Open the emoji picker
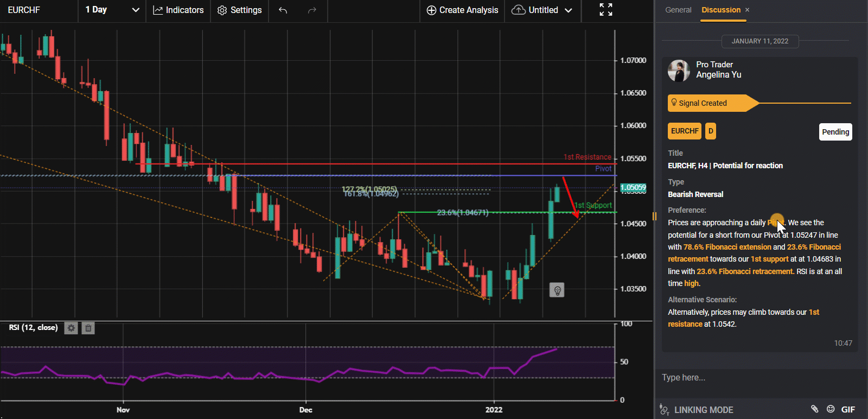Viewport: 868px width, 419px height. [831, 409]
